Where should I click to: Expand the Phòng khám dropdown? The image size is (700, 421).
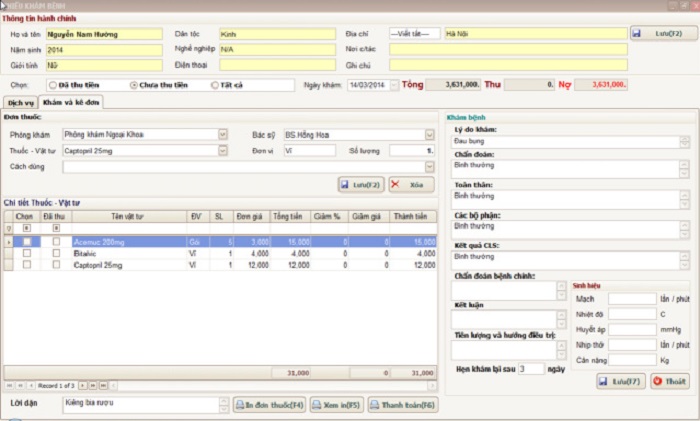point(222,133)
